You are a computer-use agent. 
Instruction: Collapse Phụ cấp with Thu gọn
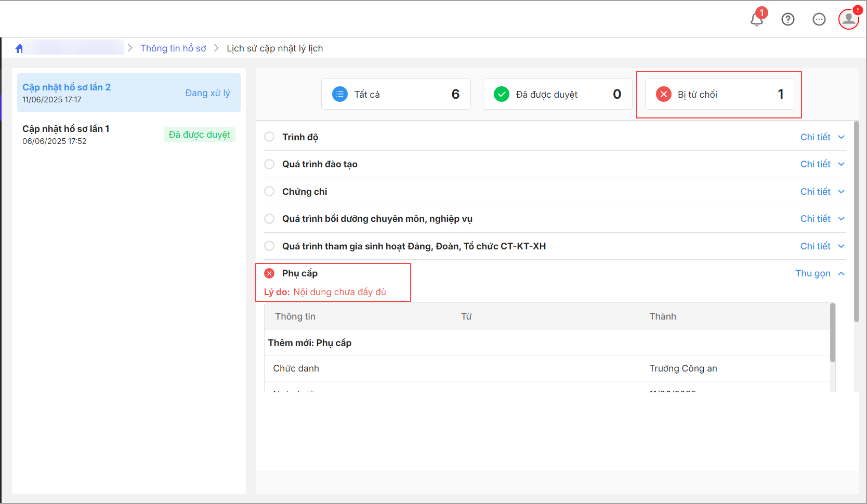pyautogui.click(x=819, y=273)
